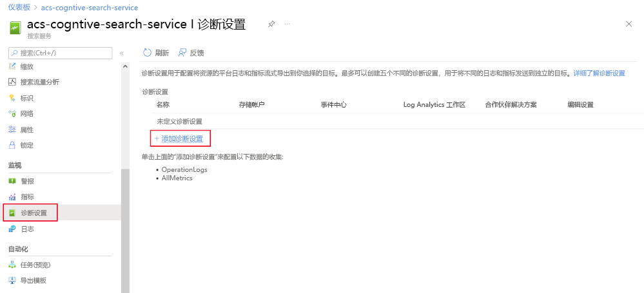Viewport: 644px width, 293px height.
Task: Click the 标识 identity key icon
Action: (x=12, y=98)
